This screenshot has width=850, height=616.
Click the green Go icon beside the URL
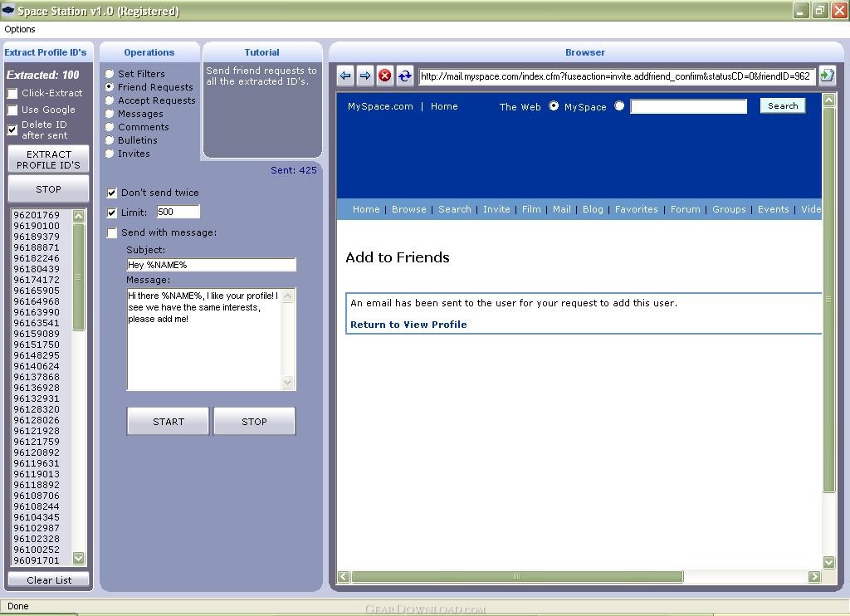pos(827,76)
